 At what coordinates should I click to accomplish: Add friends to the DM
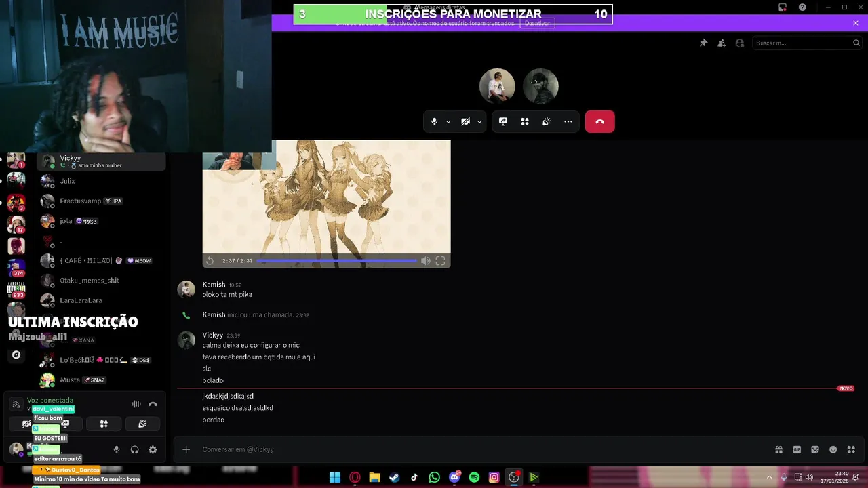tap(722, 43)
